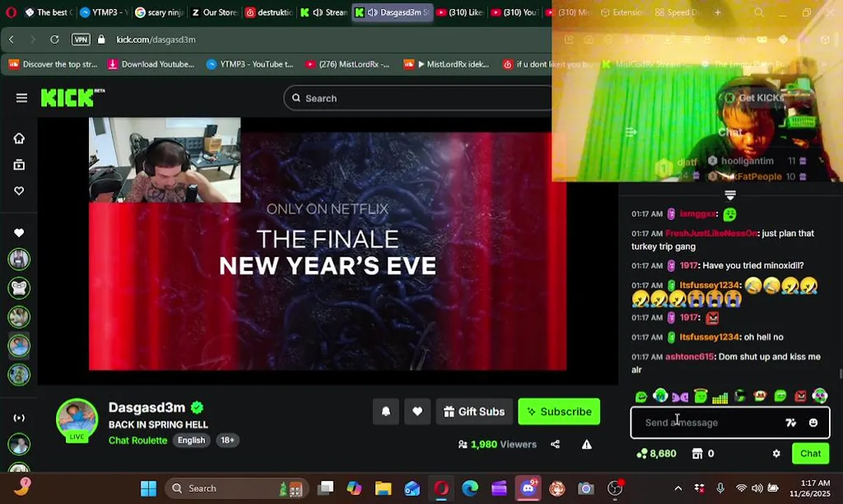Screen dimensions: 843x504
Task: Mute audio on Dasgasd3m tab speaker icon
Action: click(372, 13)
